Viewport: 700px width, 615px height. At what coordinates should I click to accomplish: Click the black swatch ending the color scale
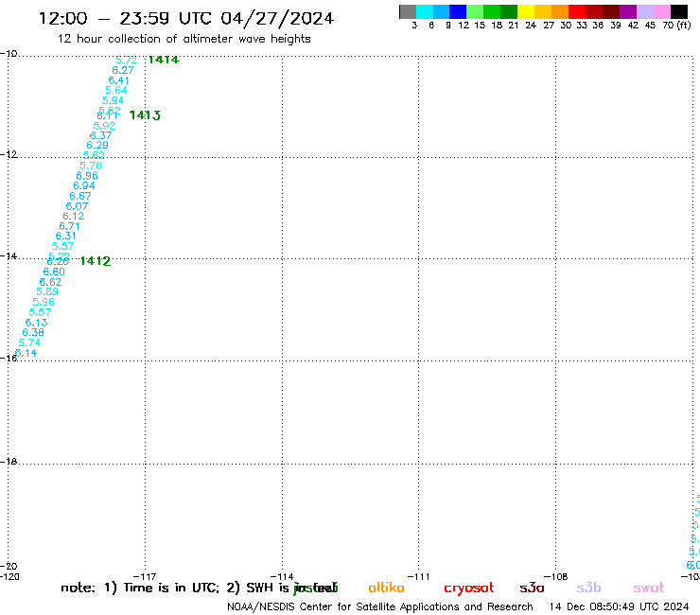679,11
